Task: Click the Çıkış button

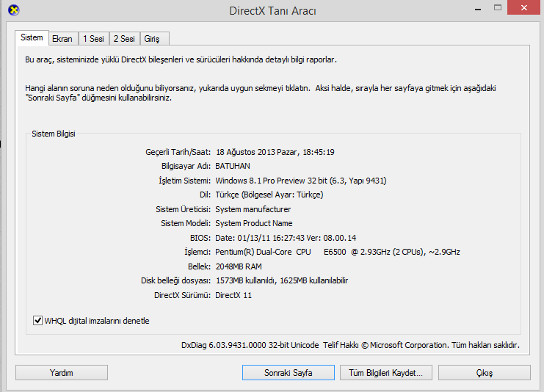Action: tap(485, 373)
